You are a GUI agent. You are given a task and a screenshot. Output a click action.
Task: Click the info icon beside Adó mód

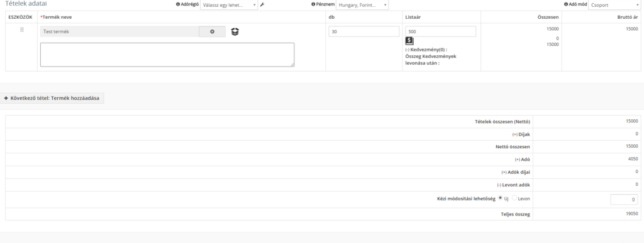tap(565, 4)
